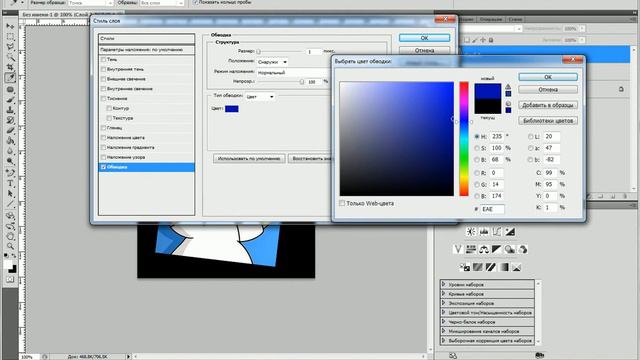The image size is (640, 360).
Task: Add a Curves adjustment layer
Action: 497,232
